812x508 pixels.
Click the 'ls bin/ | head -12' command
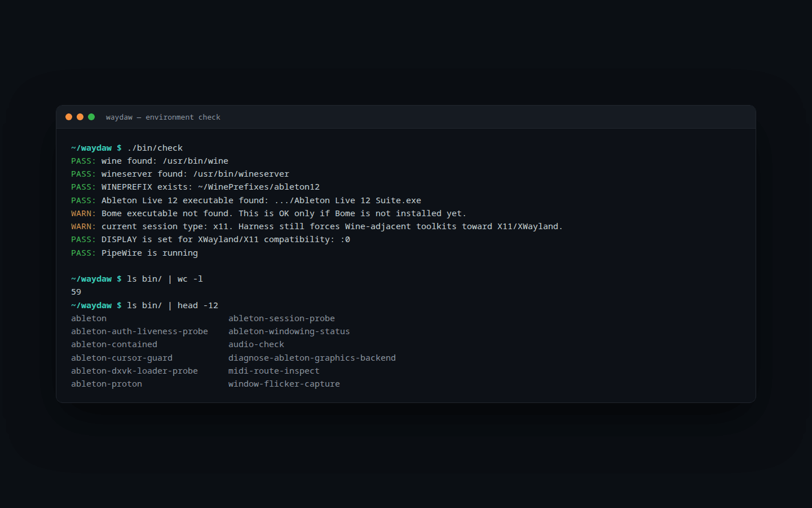click(x=173, y=305)
